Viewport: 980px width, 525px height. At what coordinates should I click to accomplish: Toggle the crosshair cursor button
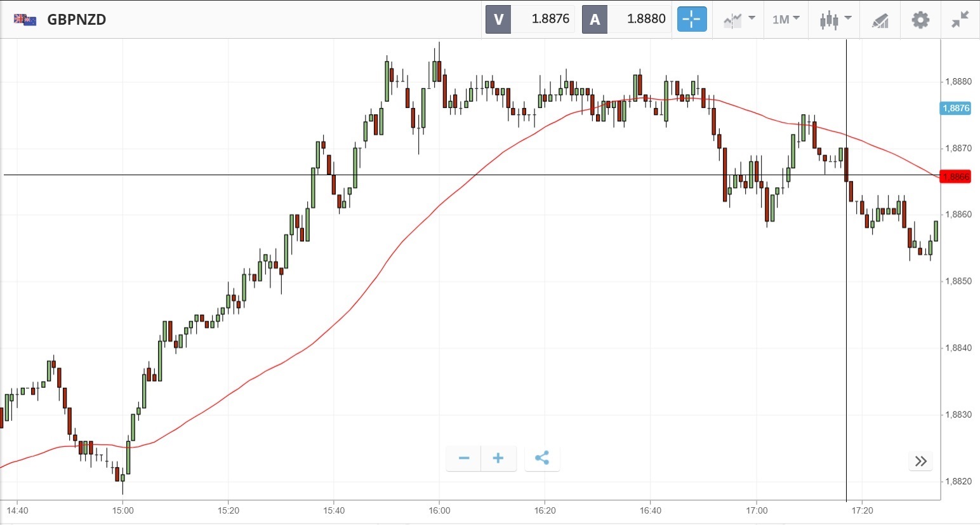click(691, 19)
